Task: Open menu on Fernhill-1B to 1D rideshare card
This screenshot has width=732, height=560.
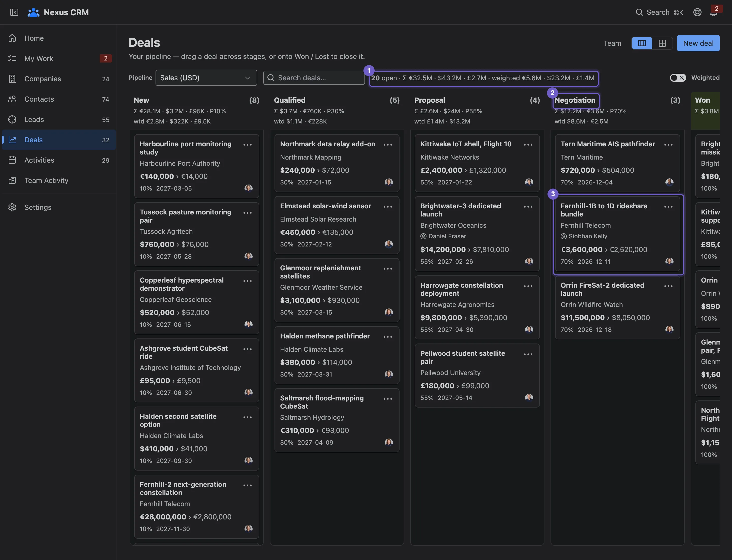Action: click(668, 207)
